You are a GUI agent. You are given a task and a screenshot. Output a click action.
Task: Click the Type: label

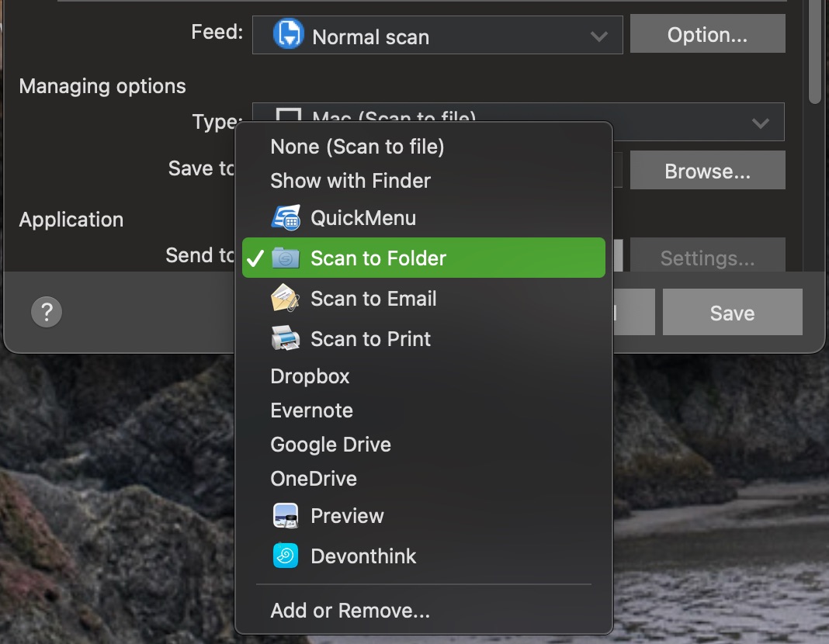pyautogui.click(x=217, y=122)
